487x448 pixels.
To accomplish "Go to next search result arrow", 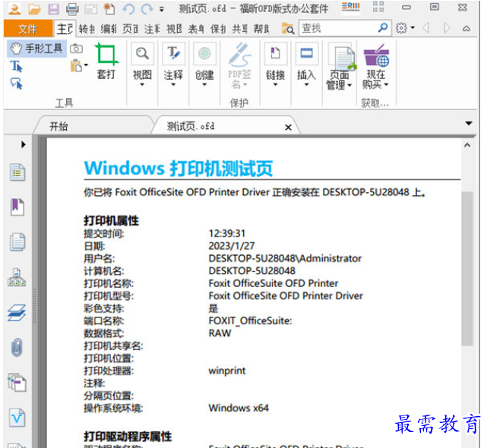I will [447, 28].
